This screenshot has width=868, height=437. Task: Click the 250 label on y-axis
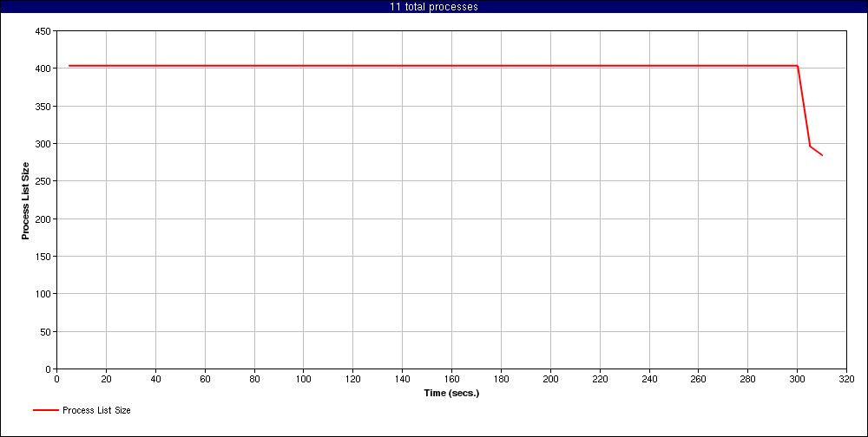(x=43, y=181)
